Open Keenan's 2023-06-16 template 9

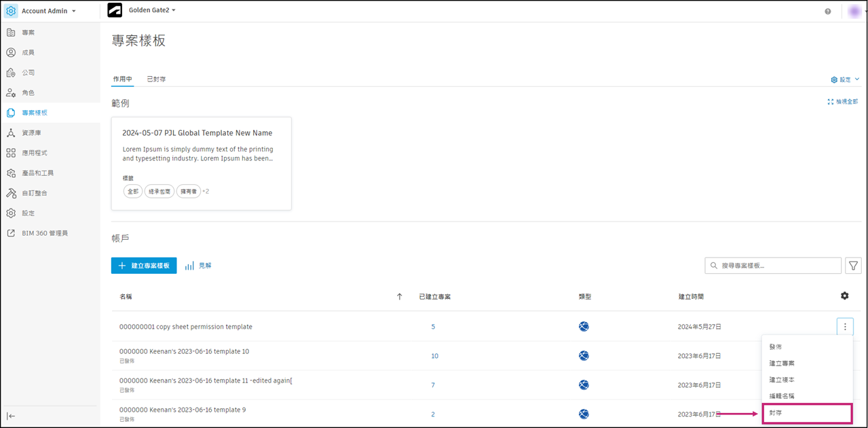pos(183,410)
